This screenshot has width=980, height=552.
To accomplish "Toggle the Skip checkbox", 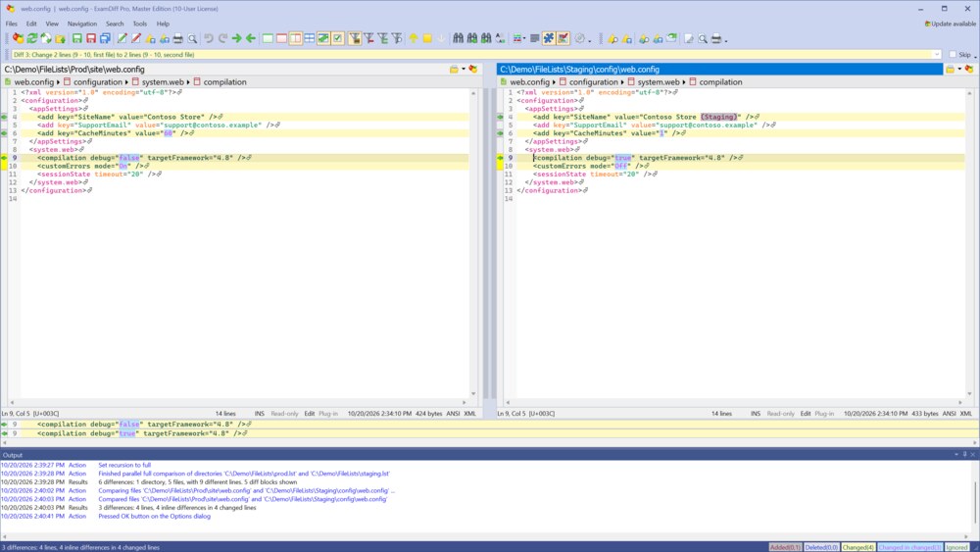I will pyautogui.click(x=953, y=54).
